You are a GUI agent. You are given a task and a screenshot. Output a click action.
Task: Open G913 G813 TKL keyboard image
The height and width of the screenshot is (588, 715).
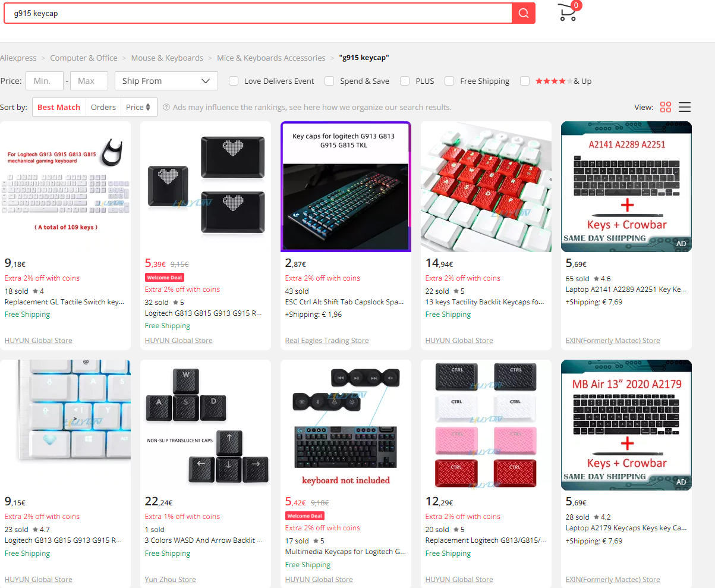pos(346,187)
